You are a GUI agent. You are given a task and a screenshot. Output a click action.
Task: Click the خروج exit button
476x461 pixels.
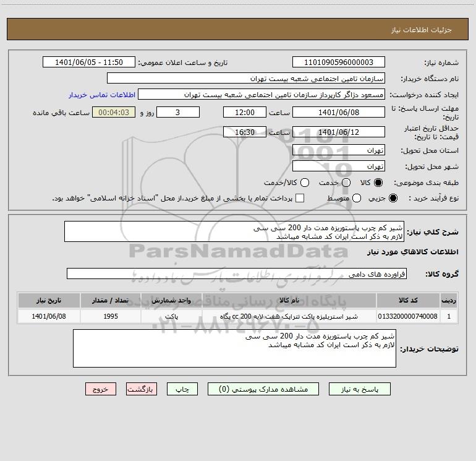[x=101, y=389]
